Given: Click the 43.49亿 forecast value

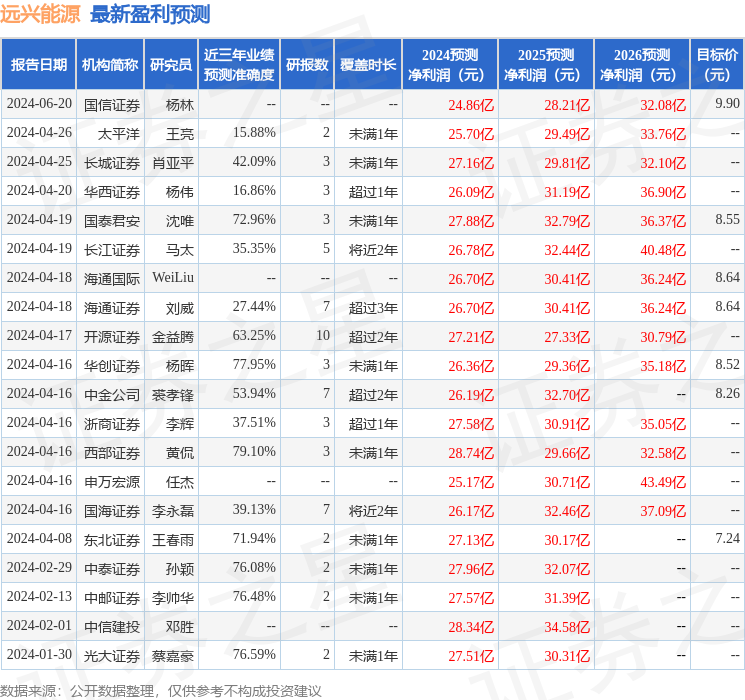Looking at the screenshot, I should pos(663,482).
